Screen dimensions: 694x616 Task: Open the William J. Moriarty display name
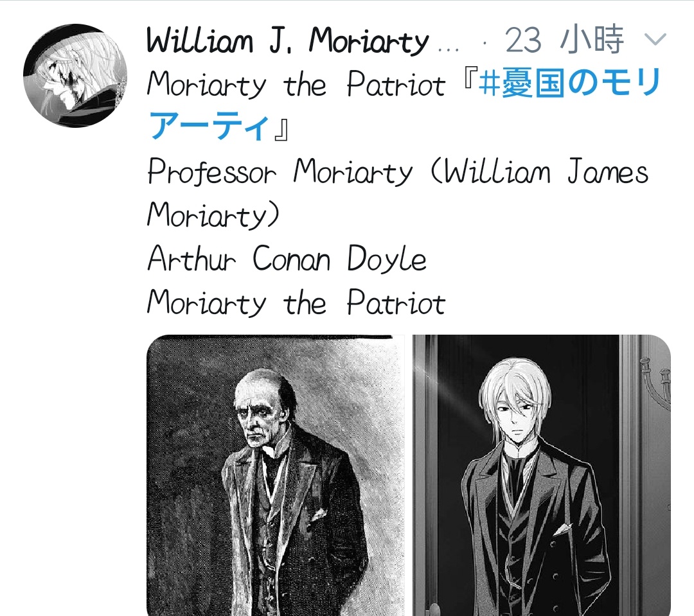point(288,40)
